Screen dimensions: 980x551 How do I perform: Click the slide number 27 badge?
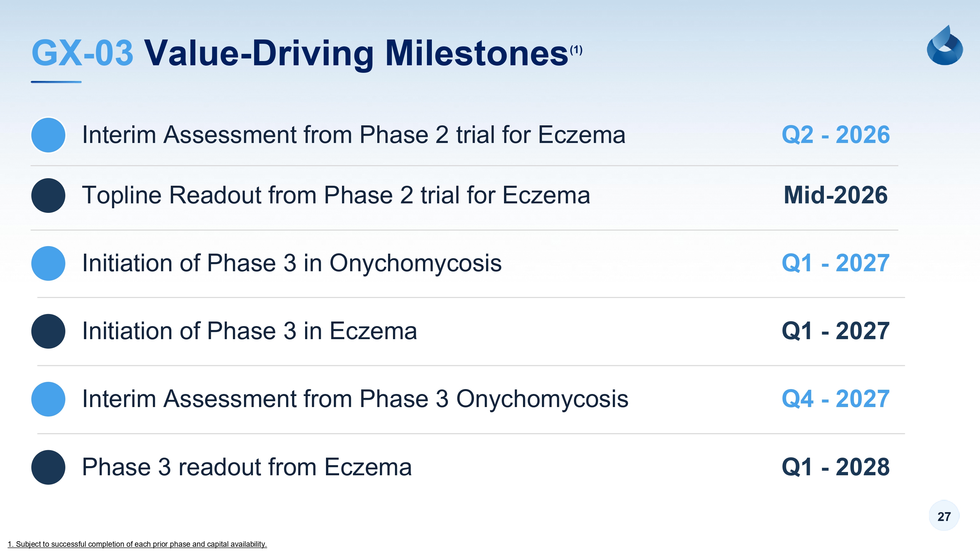click(944, 516)
